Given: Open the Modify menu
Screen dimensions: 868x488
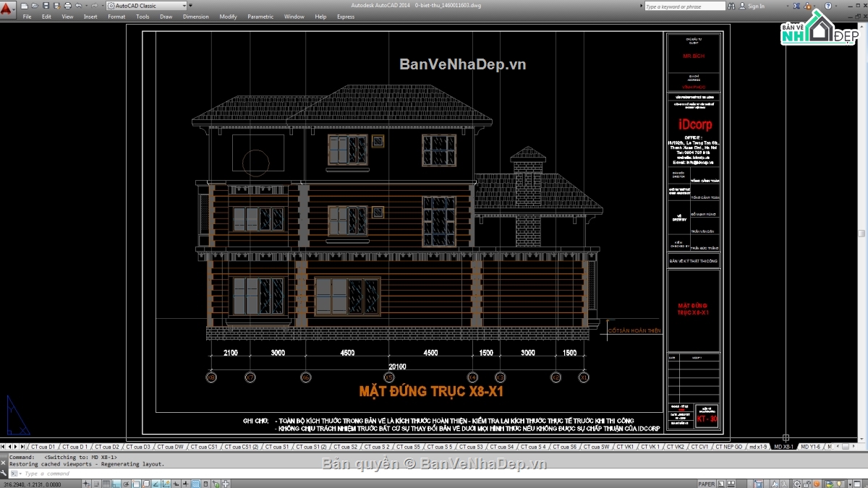Looking at the screenshot, I should [x=228, y=17].
